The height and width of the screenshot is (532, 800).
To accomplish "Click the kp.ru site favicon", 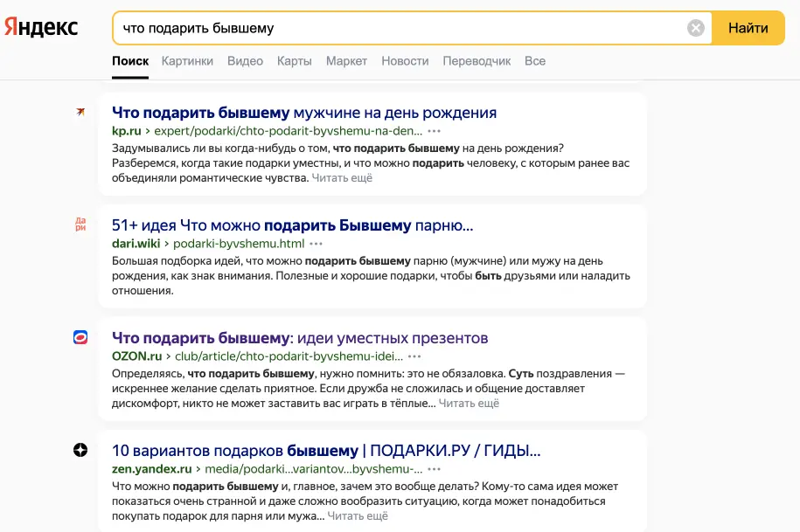I will 80,112.
